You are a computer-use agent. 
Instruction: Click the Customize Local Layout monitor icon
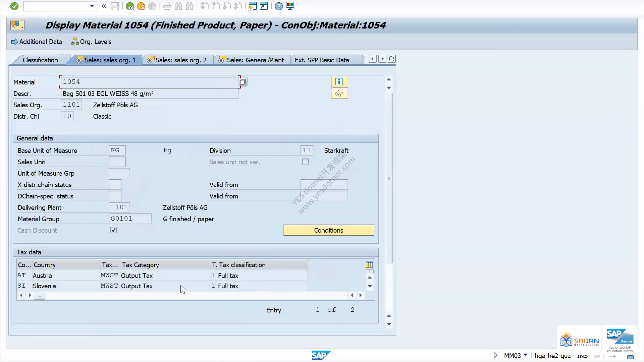click(x=290, y=6)
